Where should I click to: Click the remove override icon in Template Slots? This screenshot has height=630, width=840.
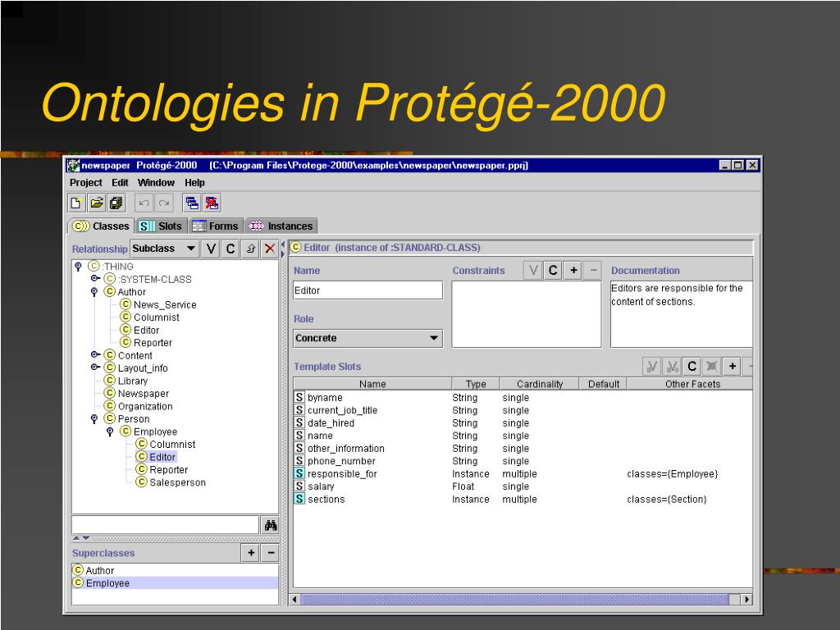coord(711,367)
